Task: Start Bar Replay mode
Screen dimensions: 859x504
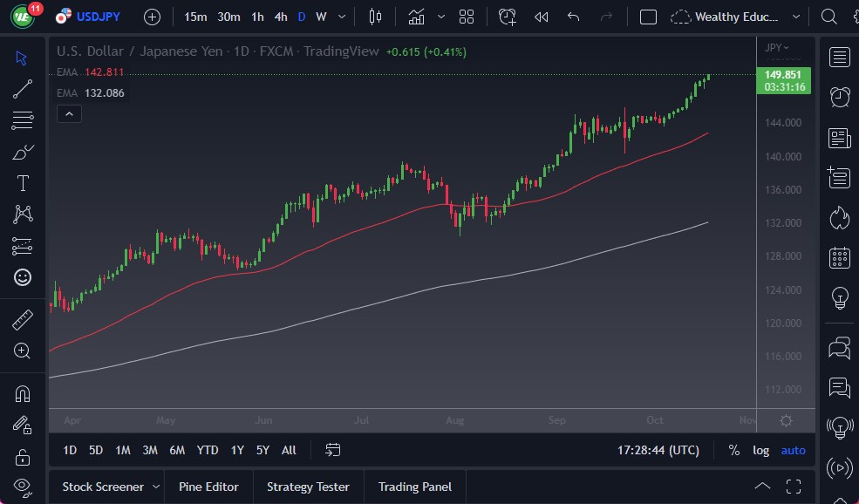Action: point(541,17)
